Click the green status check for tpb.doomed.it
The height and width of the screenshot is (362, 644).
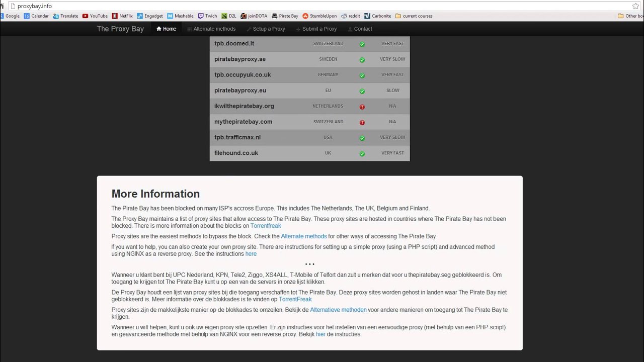[x=362, y=44]
